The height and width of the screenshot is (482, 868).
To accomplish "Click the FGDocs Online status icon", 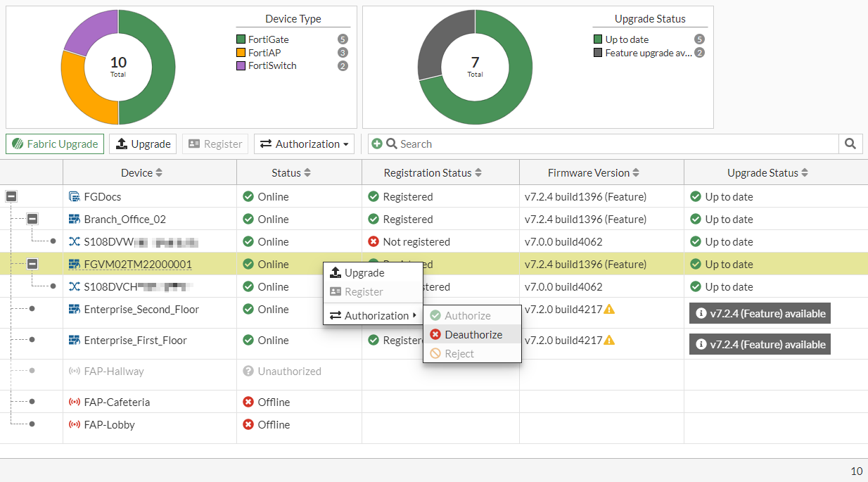I will coord(248,196).
